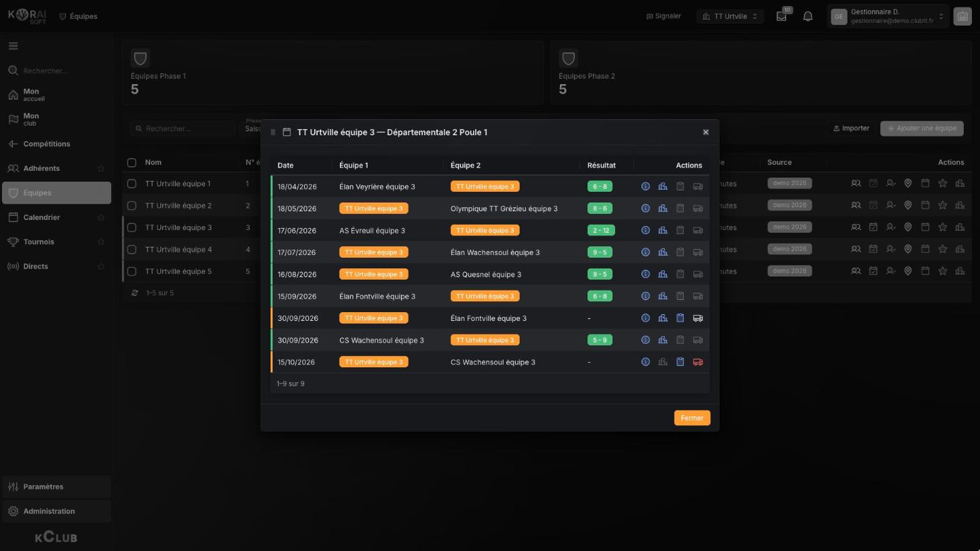Open info icon for 16/08/2026 AS Quesnel match
This screenshot has height=551, width=980.
645,274
